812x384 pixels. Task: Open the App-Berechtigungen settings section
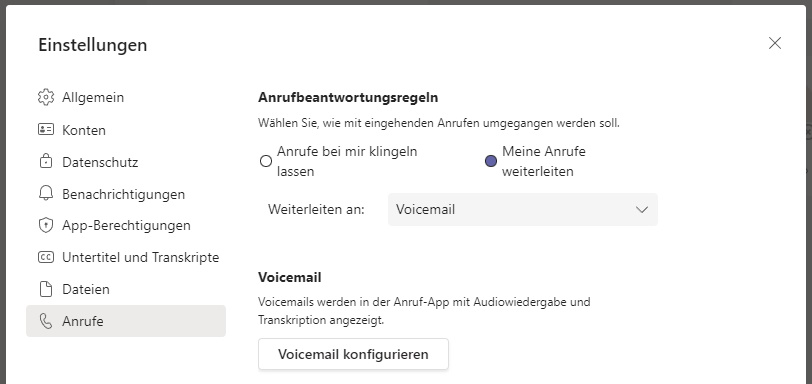point(126,225)
